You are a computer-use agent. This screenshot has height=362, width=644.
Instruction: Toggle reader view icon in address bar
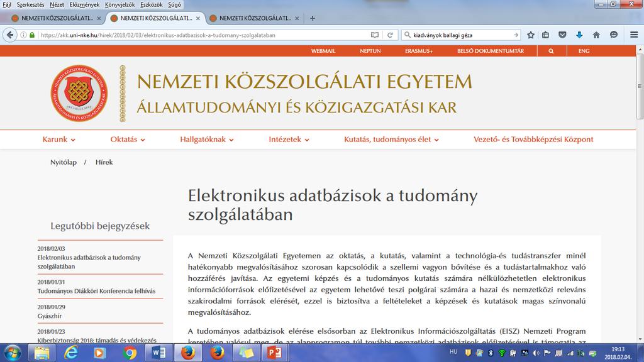375,35
